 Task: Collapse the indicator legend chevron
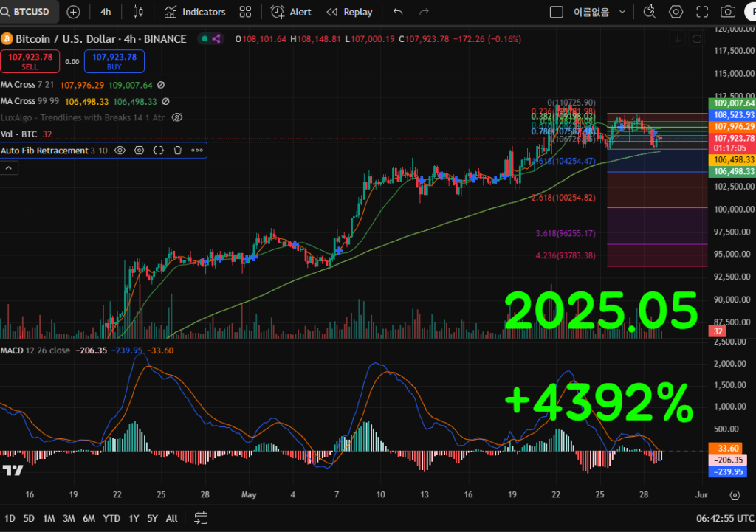(x=9, y=167)
